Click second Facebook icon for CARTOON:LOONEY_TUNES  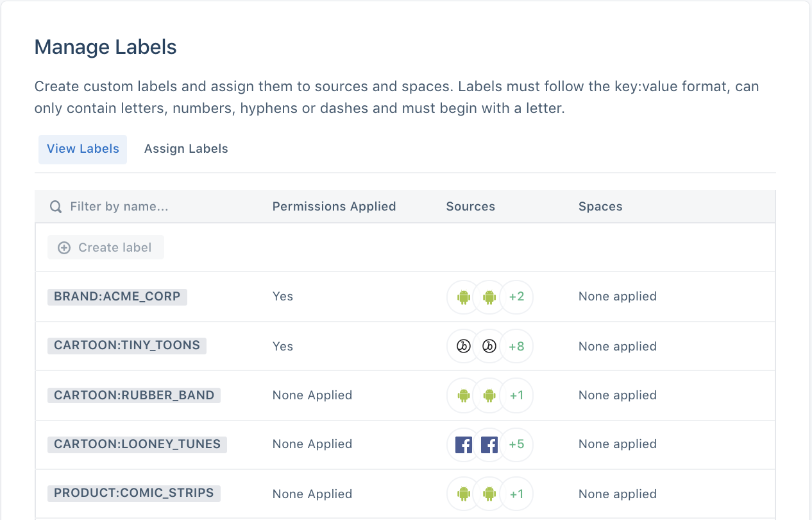point(489,444)
